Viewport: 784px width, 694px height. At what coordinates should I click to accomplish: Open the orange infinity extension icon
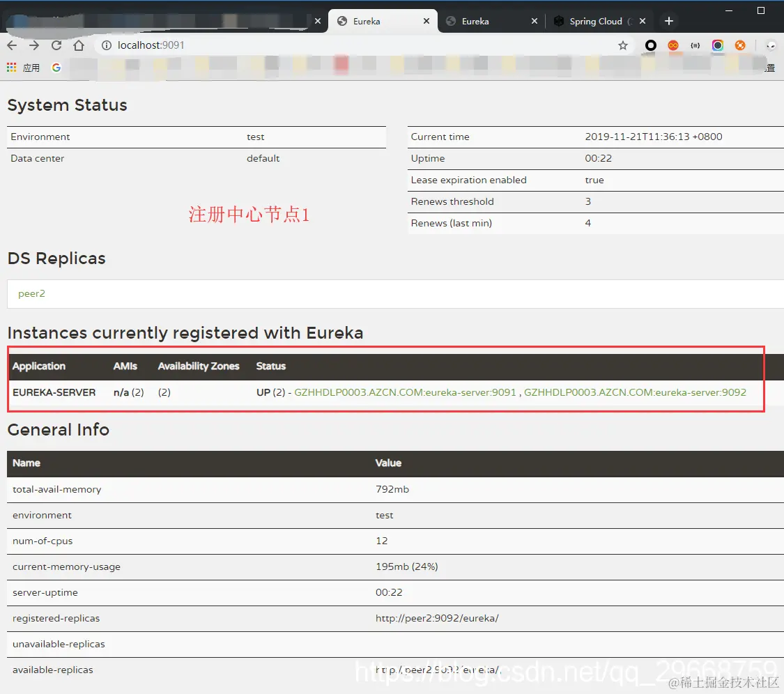tap(673, 45)
